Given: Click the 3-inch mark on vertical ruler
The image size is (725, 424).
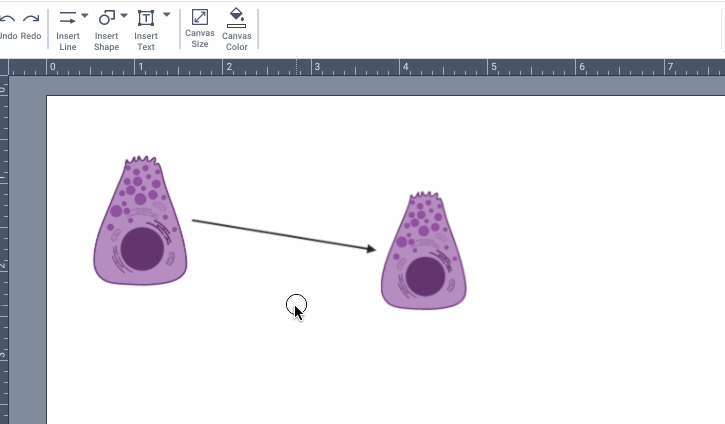Looking at the screenshot, I should pyautogui.click(x=4, y=354).
